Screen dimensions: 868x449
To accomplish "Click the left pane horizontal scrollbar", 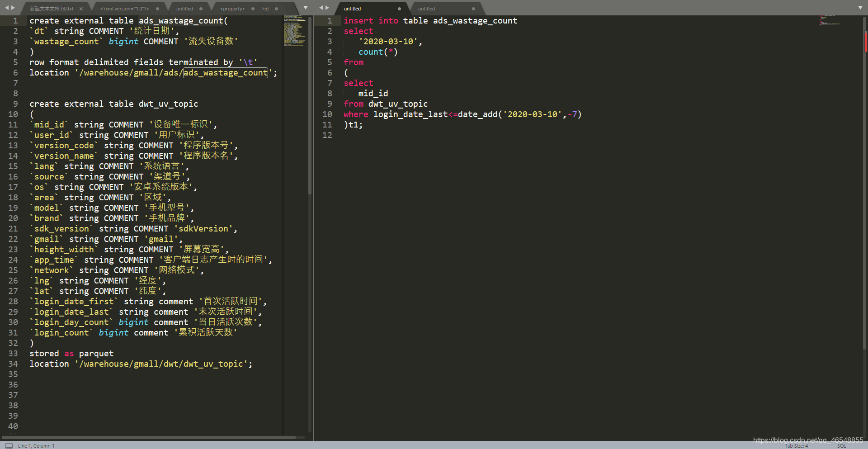I will pos(149,437).
